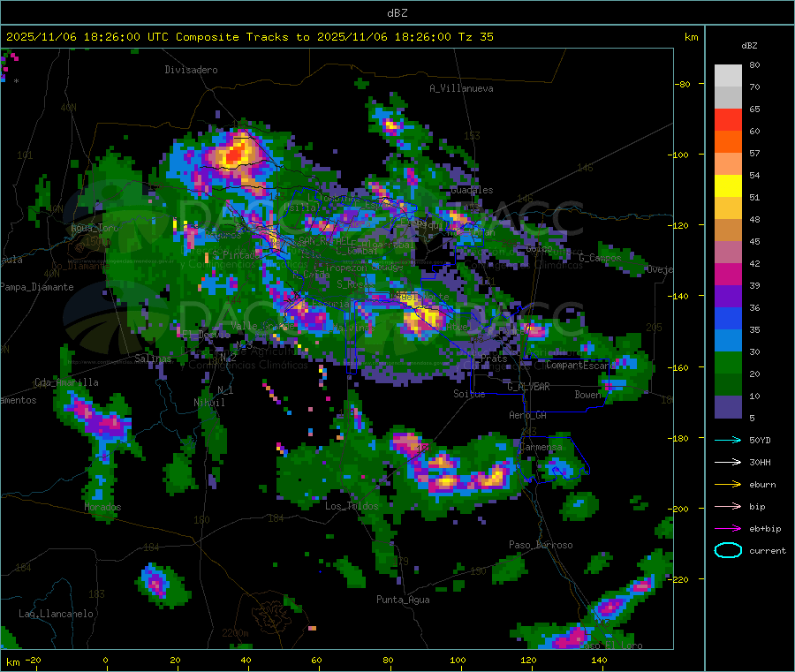Select the slate purple 5-10 dBZ swatch
This screenshot has width=795, height=672.
coord(728,407)
